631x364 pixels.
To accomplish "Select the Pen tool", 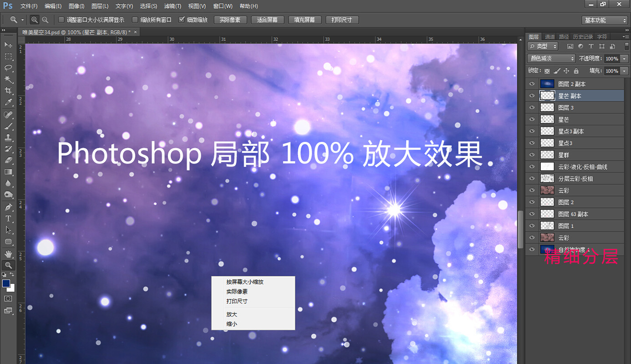I will pos(8,207).
